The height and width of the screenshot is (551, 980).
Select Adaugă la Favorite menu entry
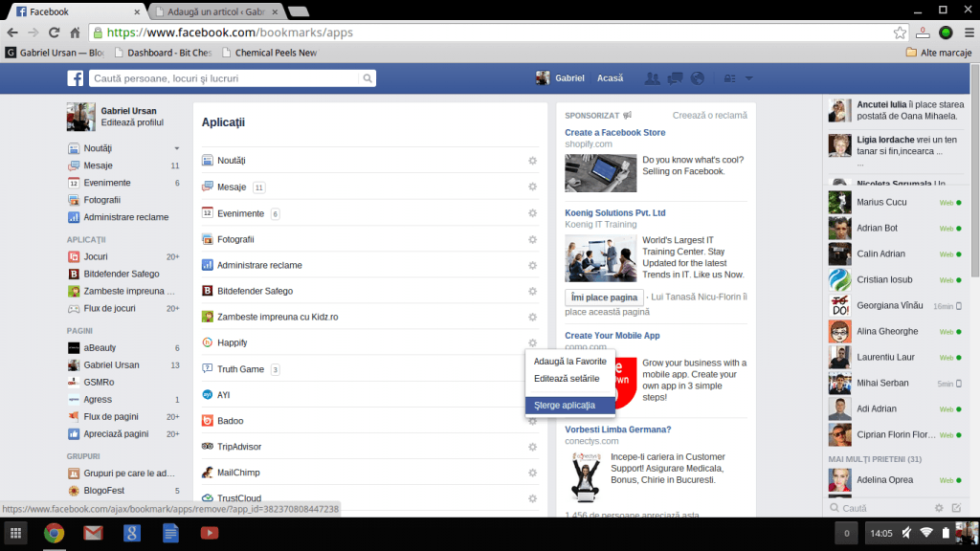click(x=570, y=361)
